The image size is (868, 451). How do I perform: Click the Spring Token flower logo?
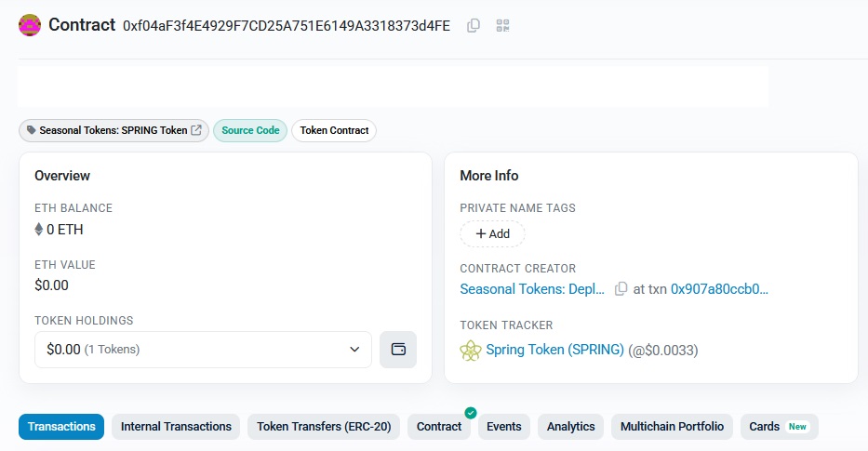pyautogui.click(x=470, y=351)
